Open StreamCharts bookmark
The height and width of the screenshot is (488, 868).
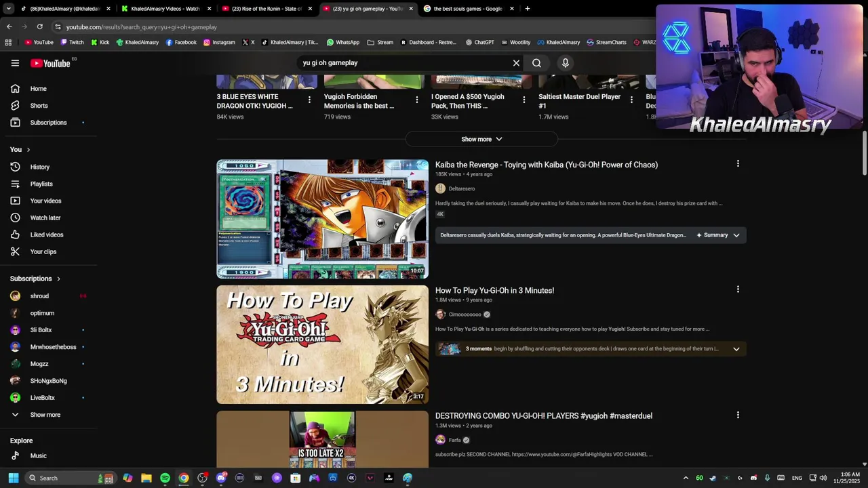(x=606, y=42)
